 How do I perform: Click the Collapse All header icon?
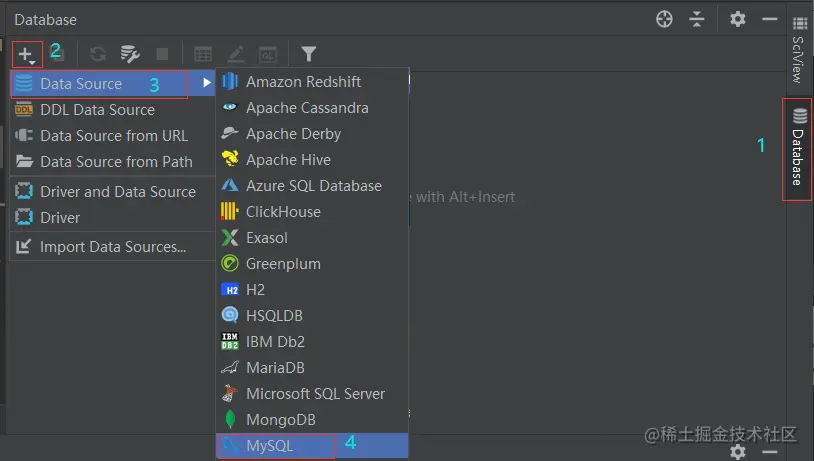coord(697,19)
